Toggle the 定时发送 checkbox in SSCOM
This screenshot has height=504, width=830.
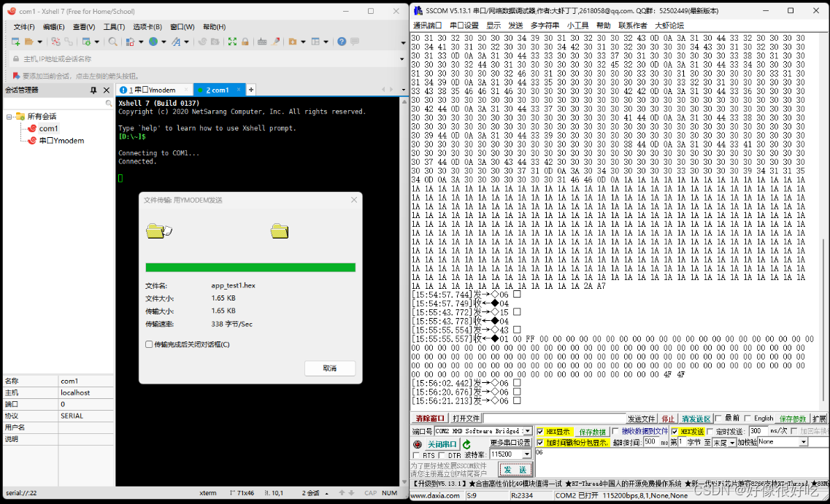click(710, 432)
